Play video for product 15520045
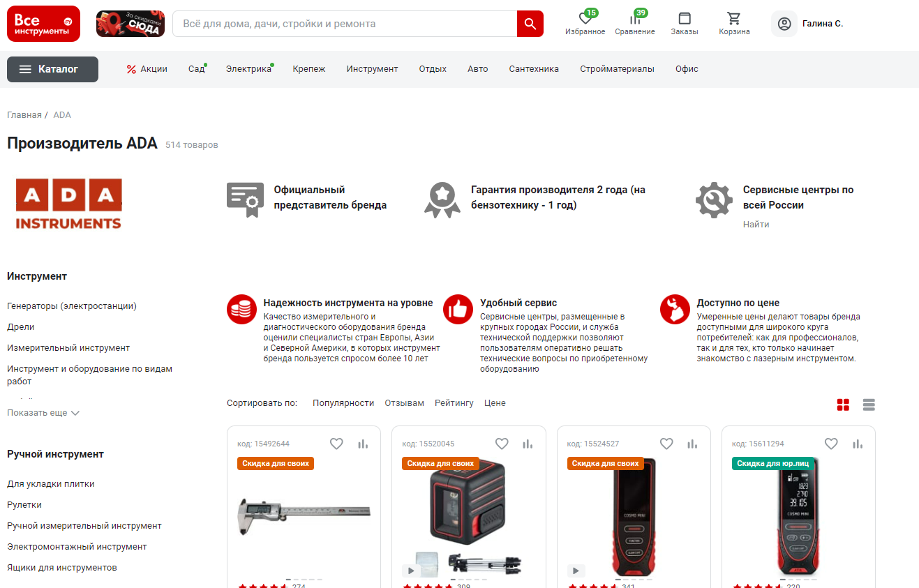The image size is (919, 588). 411,571
